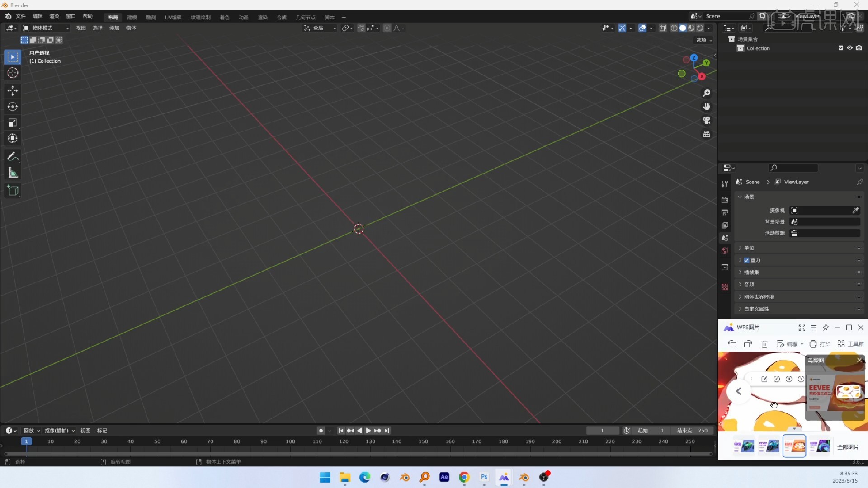Activate the Rotate tool
This screenshot has width=868, height=488.
pyautogui.click(x=13, y=107)
